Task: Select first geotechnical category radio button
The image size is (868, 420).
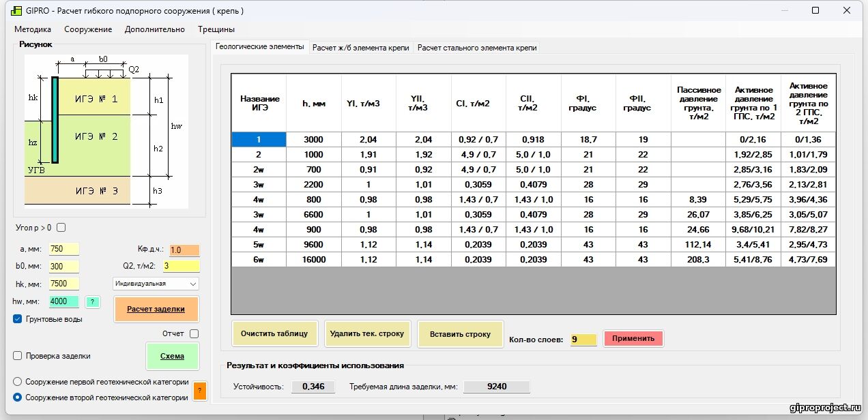Action: tap(18, 382)
